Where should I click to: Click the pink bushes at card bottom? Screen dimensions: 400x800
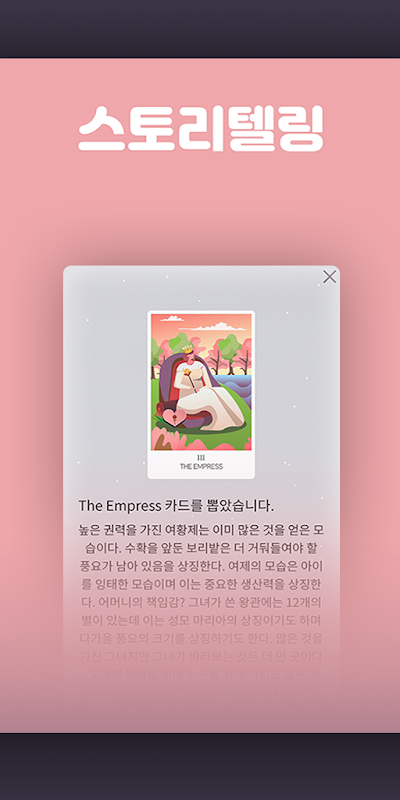coord(201,440)
